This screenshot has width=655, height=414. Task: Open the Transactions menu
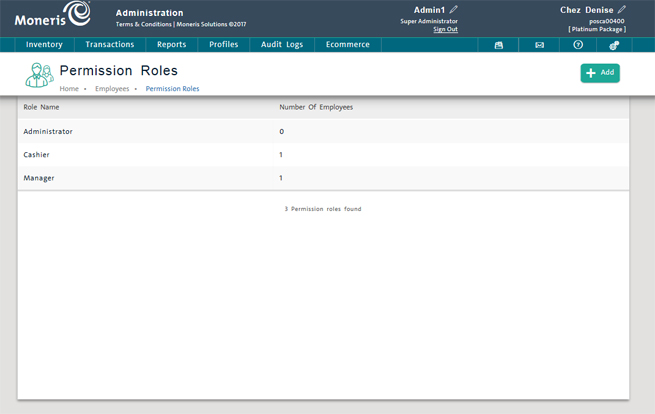[x=110, y=45]
